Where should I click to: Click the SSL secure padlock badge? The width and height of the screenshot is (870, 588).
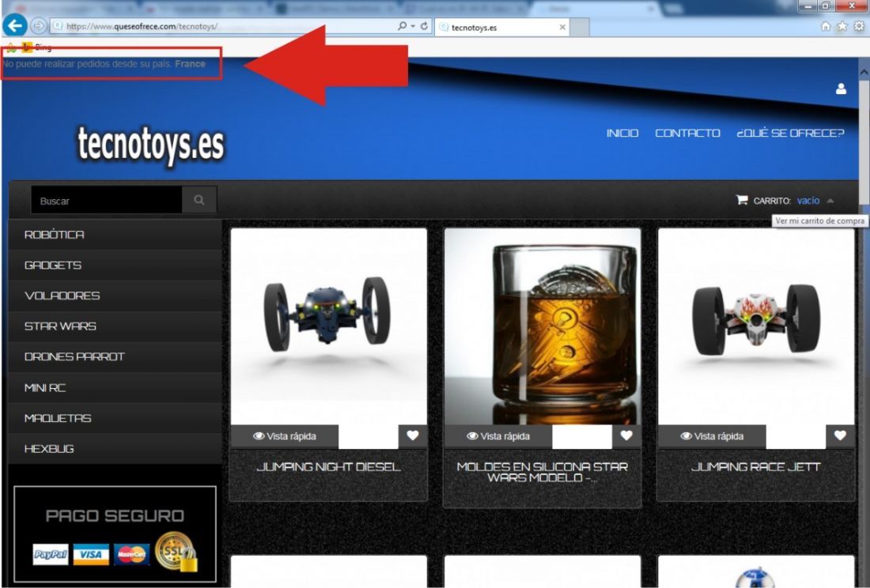176,552
